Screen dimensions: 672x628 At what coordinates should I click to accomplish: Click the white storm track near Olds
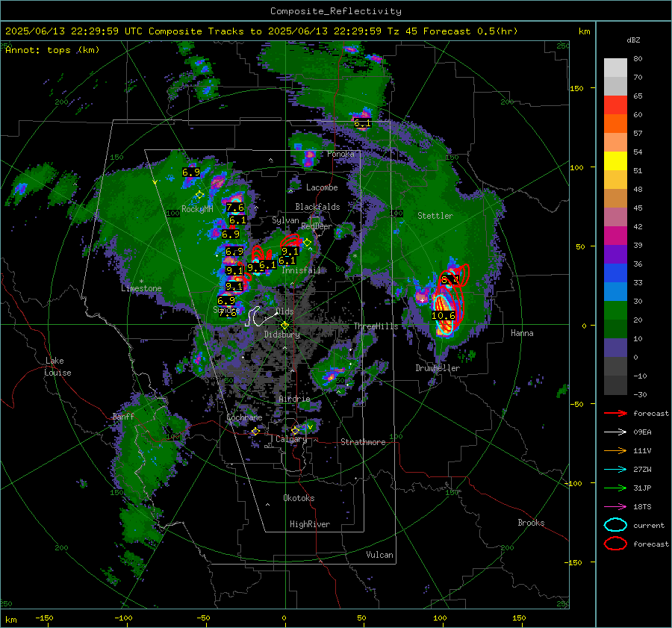point(261,317)
